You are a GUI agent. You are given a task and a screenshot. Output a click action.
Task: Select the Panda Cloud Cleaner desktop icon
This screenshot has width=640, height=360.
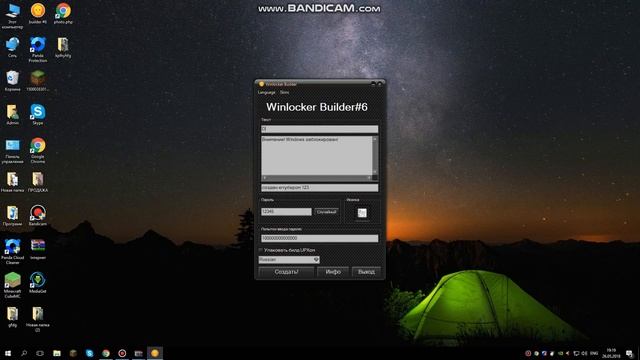(12, 252)
